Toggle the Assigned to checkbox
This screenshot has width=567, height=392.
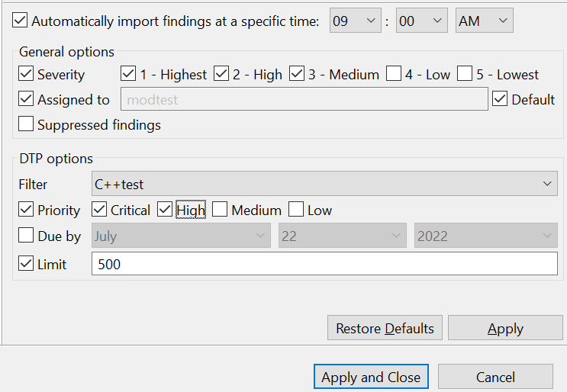click(x=26, y=98)
